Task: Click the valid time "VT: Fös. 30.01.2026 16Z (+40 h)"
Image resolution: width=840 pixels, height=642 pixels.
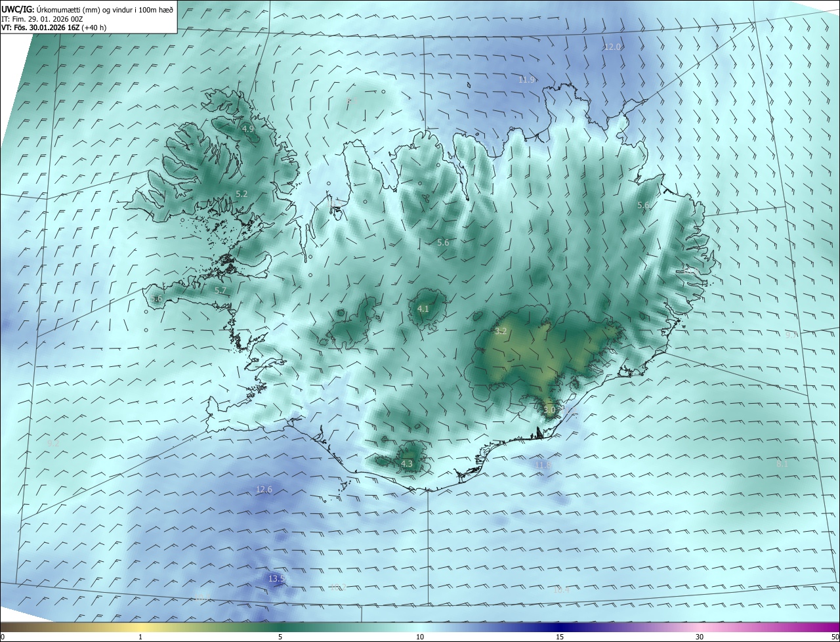Action: tap(54, 28)
